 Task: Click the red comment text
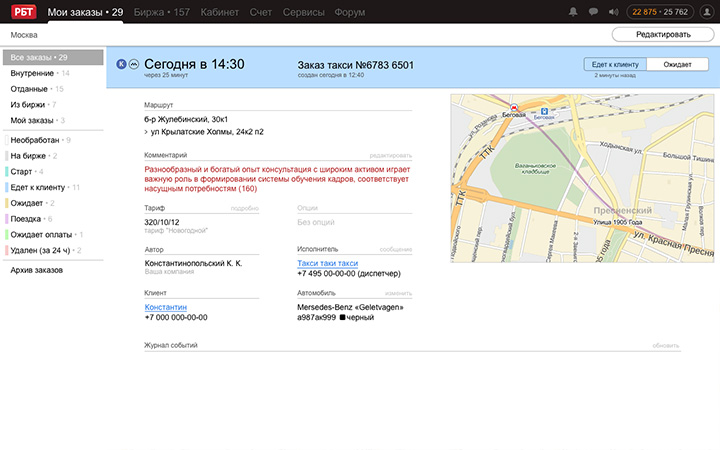277,179
